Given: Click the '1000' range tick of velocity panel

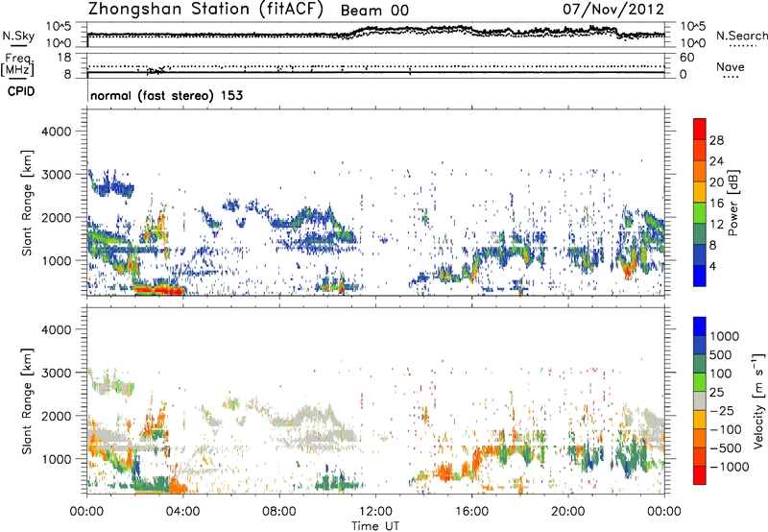Looking at the screenshot, I should (57, 459).
